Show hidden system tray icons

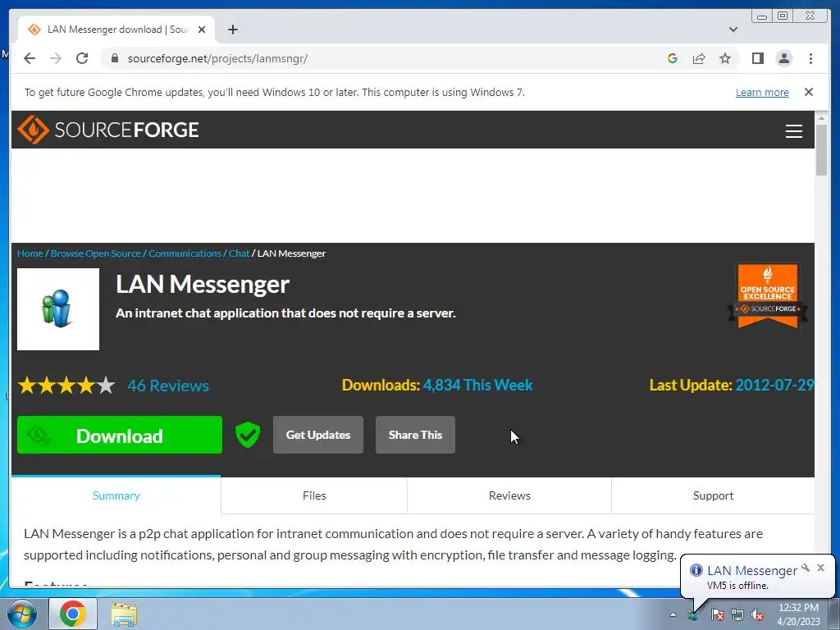[673, 615]
